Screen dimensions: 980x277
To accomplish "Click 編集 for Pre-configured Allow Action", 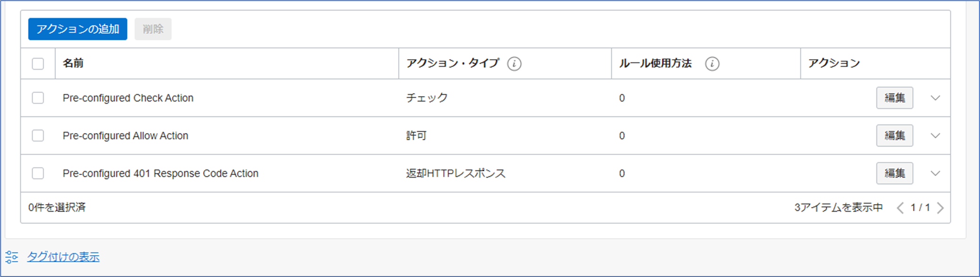I will pos(894,136).
